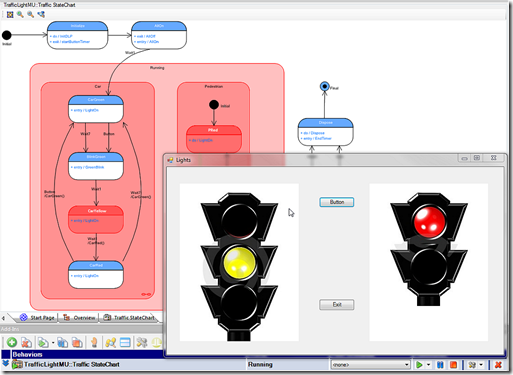Click the green plus add behavior icon
The image size is (513, 375).
pos(12,342)
